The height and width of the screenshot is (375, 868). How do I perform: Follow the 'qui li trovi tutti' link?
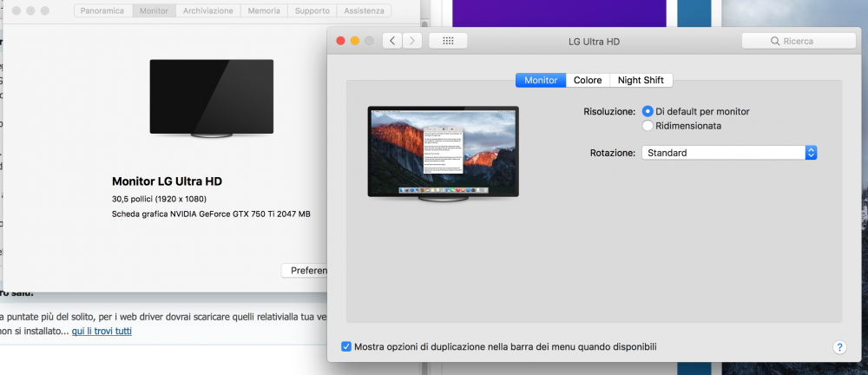[102, 332]
